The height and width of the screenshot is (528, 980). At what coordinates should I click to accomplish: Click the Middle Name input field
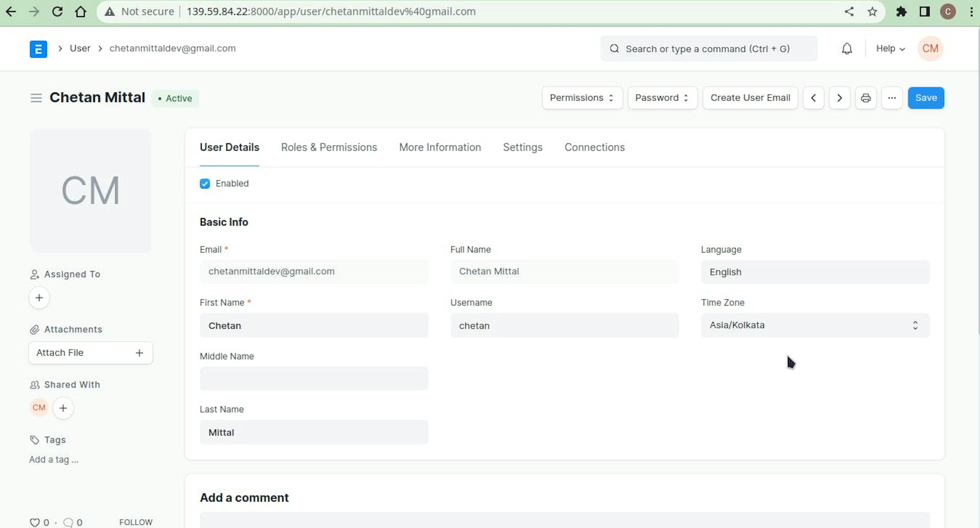[x=313, y=378]
